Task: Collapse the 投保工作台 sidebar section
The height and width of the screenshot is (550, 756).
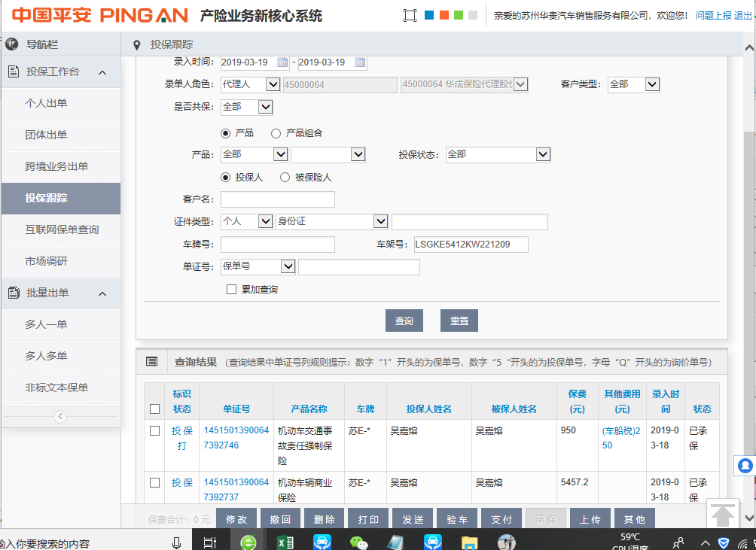Action: (102, 72)
